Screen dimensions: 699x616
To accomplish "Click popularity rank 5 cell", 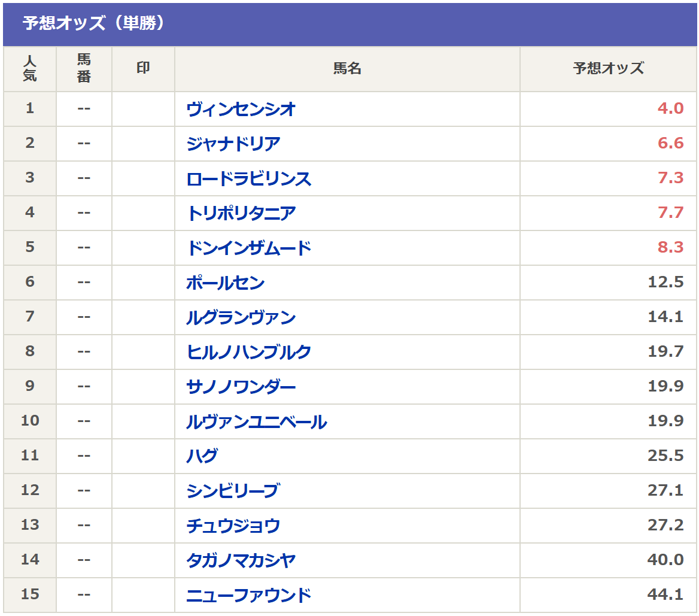I will pos(30,247).
